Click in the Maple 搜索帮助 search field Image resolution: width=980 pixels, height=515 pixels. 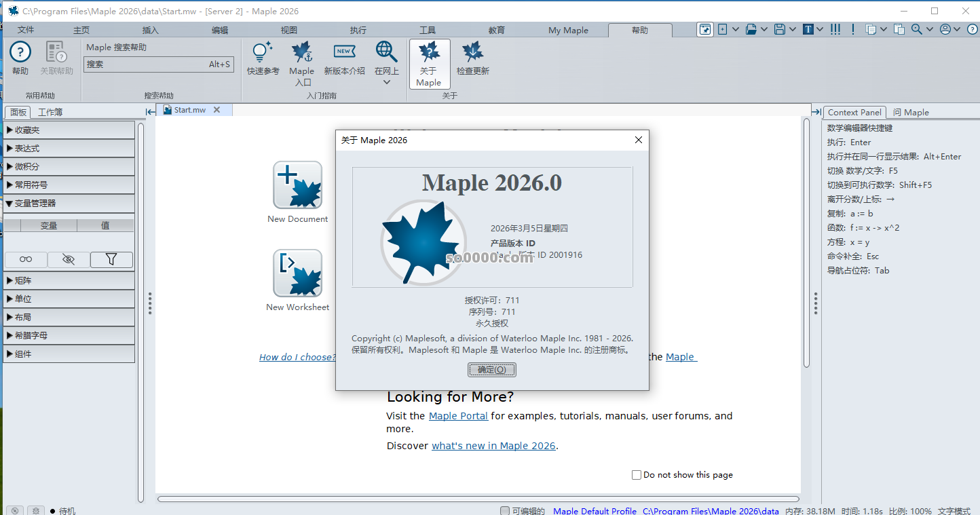(159, 64)
